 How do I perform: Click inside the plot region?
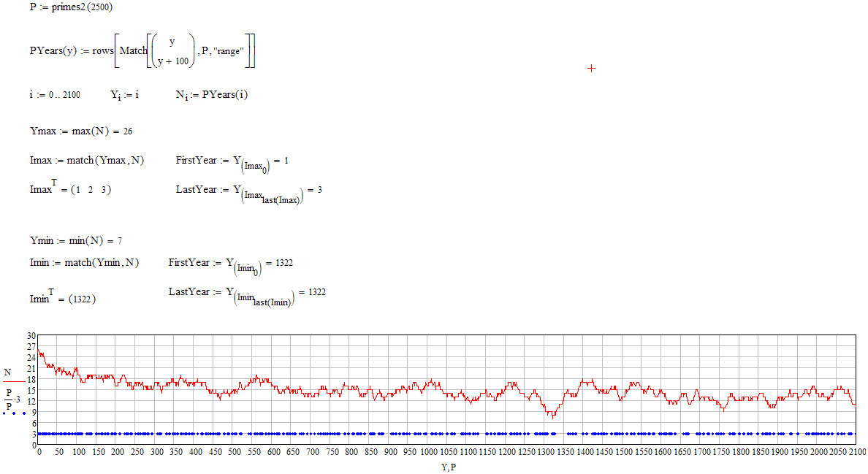coord(446,390)
